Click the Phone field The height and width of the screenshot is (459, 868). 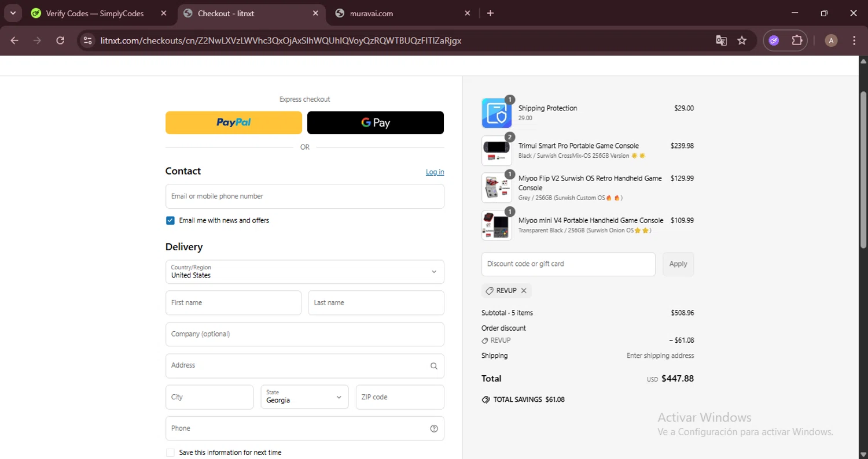click(x=305, y=428)
